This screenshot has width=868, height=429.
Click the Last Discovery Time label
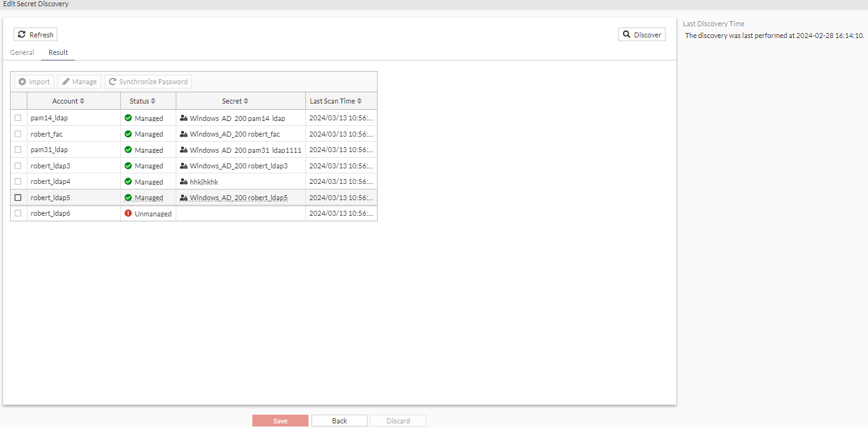[713, 24]
